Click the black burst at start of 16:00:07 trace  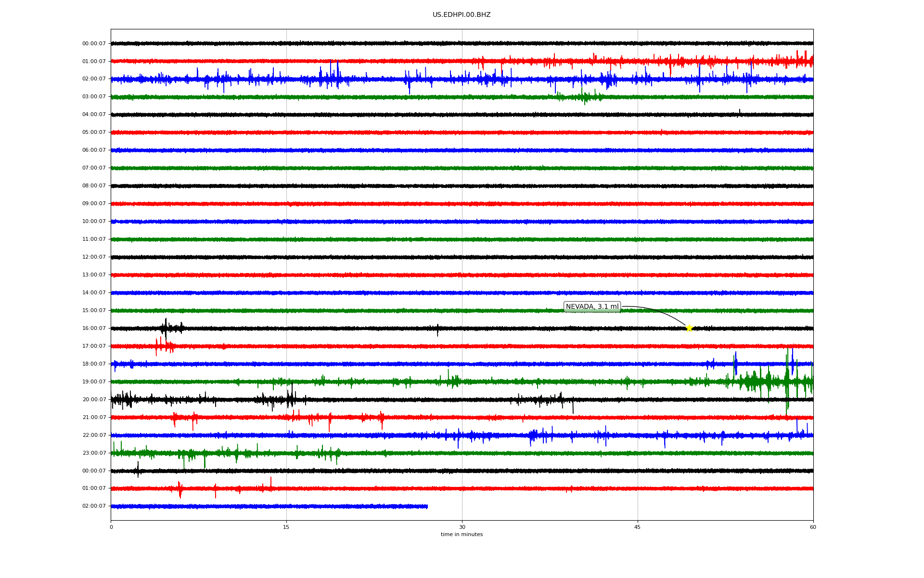click(166, 328)
